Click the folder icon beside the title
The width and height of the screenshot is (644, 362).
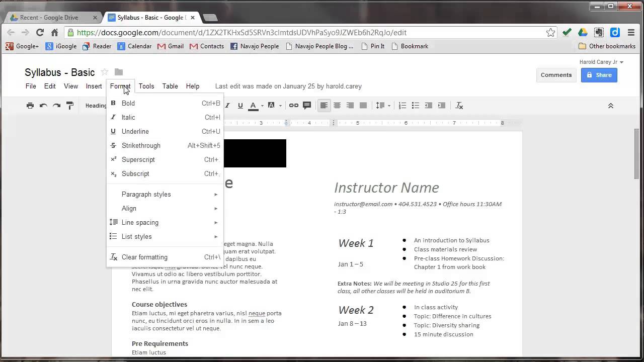(119, 72)
